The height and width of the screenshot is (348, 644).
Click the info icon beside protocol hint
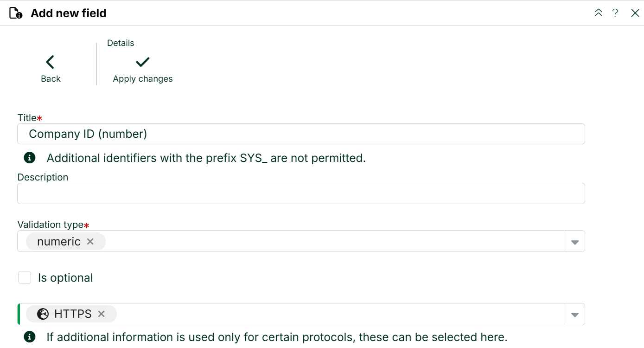30,337
